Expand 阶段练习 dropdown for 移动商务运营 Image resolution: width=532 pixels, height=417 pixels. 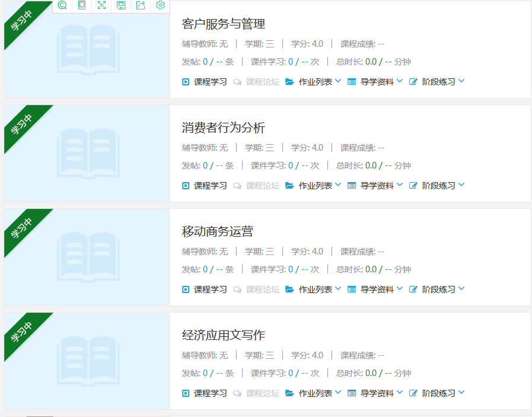pyautogui.click(x=461, y=289)
